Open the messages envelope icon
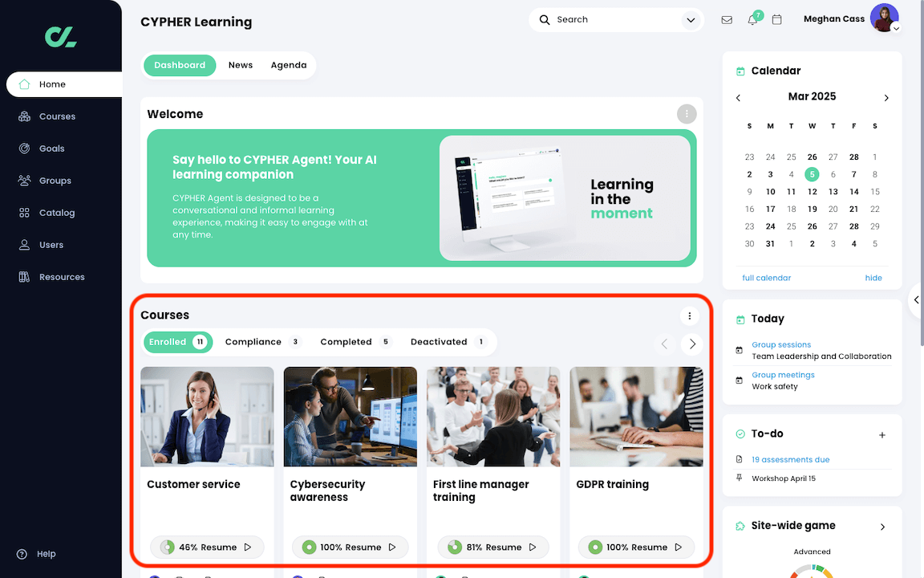924x578 pixels. (x=727, y=20)
